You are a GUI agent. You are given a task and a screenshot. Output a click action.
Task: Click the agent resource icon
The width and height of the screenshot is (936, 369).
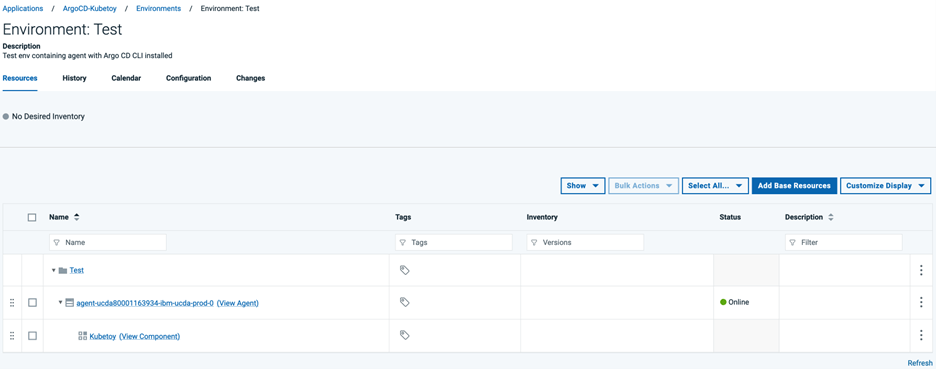coord(69,303)
